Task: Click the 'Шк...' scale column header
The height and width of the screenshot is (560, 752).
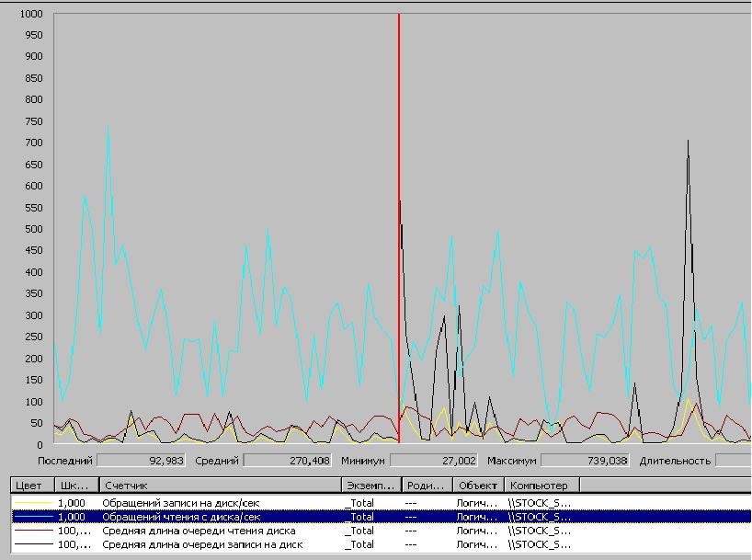Action: tap(74, 485)
